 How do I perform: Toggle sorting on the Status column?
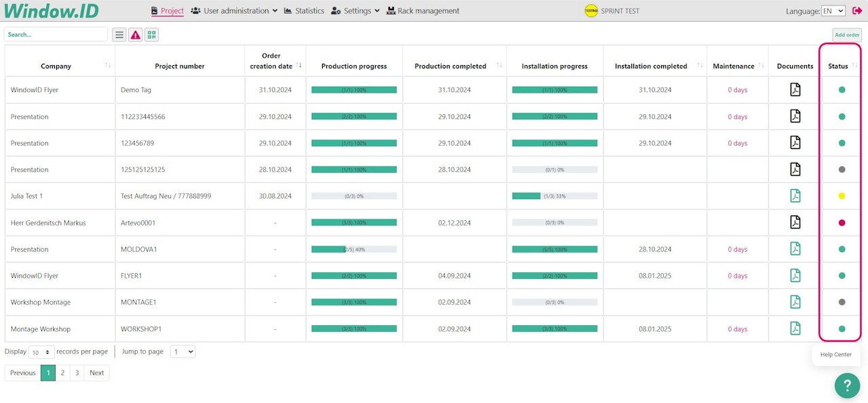pos(854,66)
